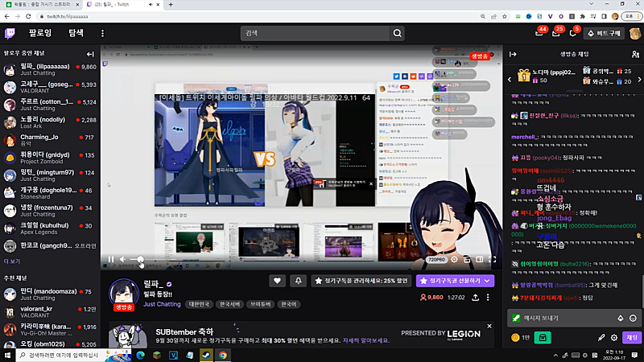Open the 노돌리 Lost Ark channel

[50, 122]
